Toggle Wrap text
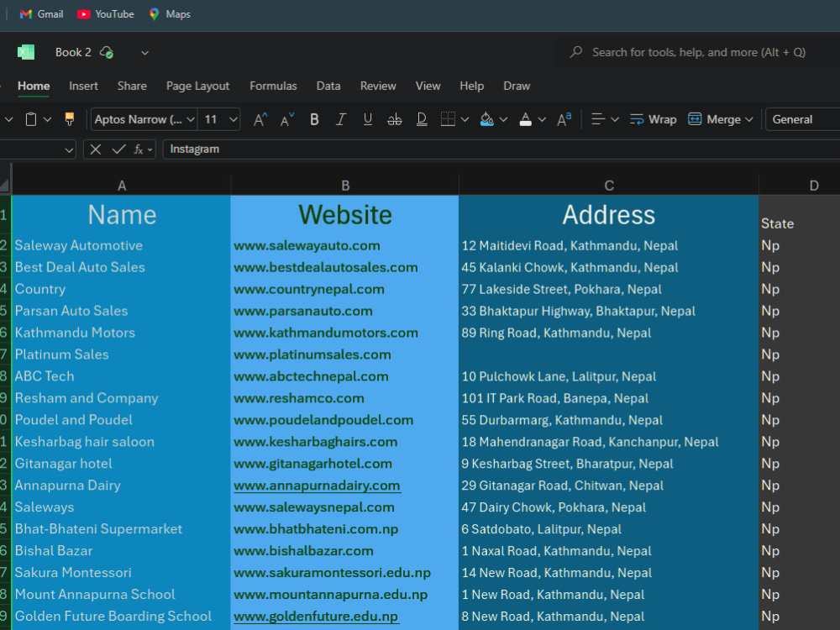Viewport: 840px width, 630px height. [x=653, y=119]
